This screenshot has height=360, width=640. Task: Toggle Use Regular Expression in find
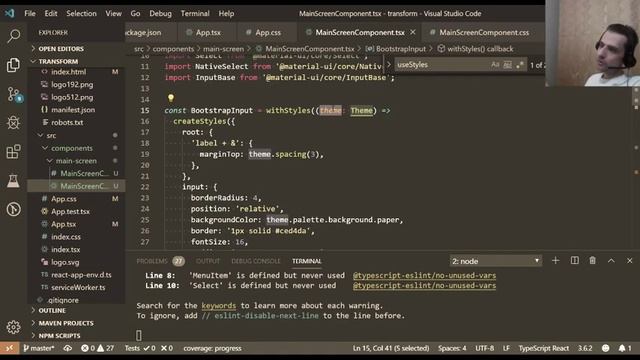point(520,64)
